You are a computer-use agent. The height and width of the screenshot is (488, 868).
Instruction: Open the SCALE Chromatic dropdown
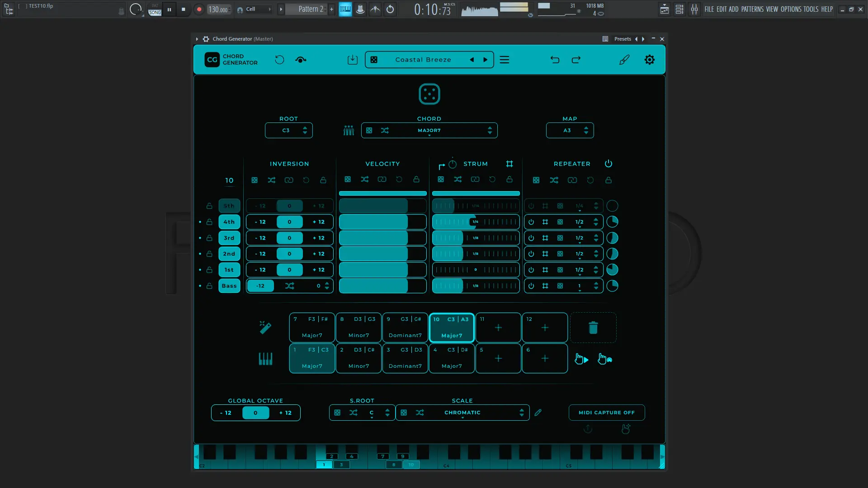pos(462,413)
